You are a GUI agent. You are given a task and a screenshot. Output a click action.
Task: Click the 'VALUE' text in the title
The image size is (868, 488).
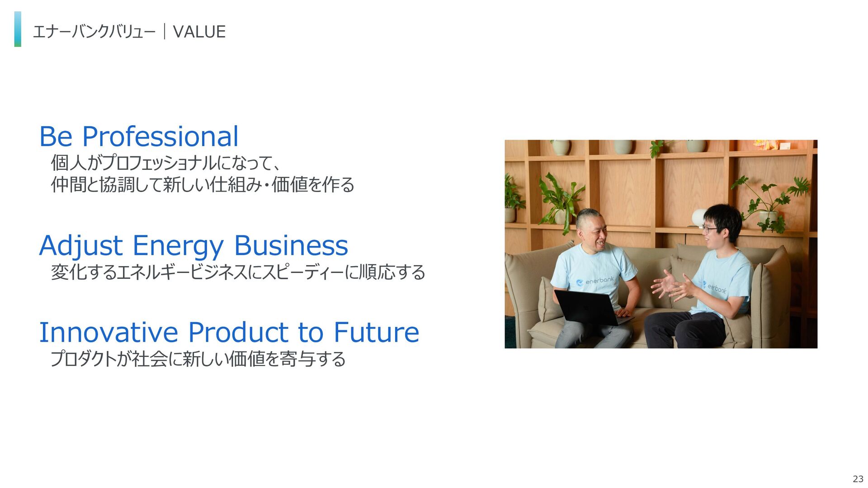(x=199, y=32)
